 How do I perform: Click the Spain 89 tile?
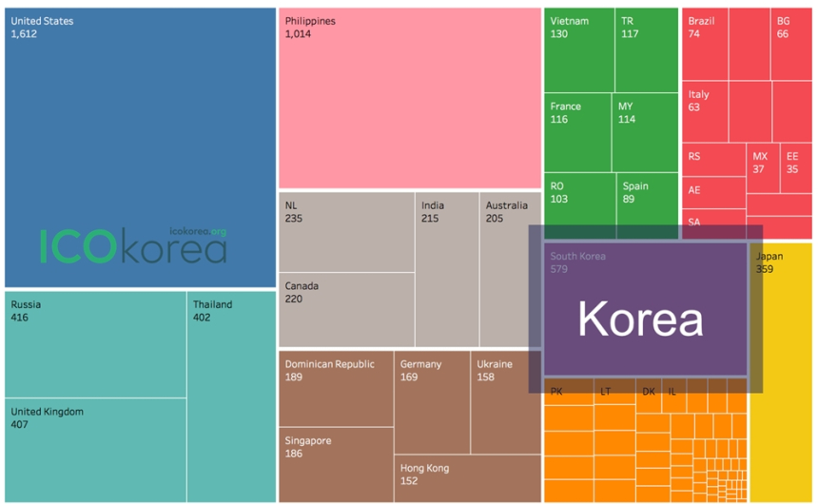648,205
